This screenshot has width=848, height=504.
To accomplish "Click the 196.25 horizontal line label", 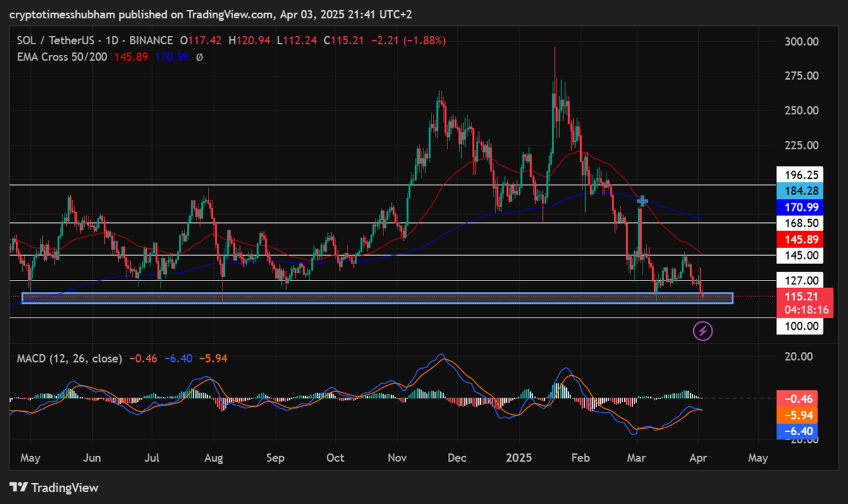I will 799,174.
